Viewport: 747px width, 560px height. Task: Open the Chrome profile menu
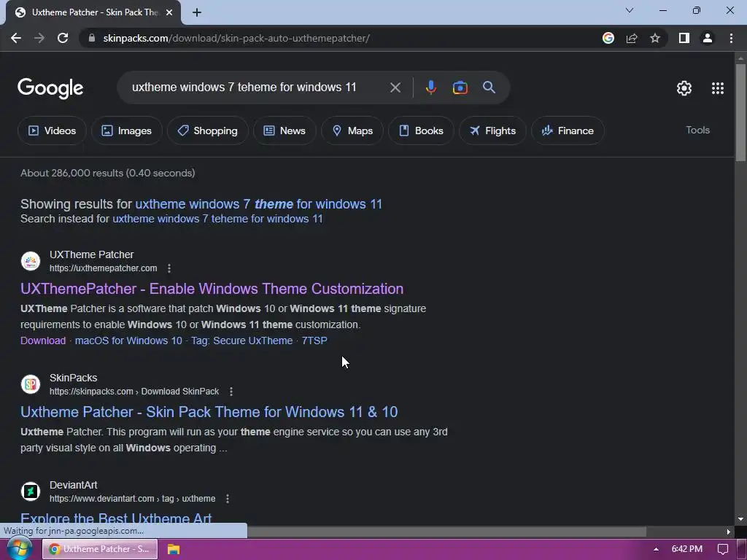[x=708, y=38]
